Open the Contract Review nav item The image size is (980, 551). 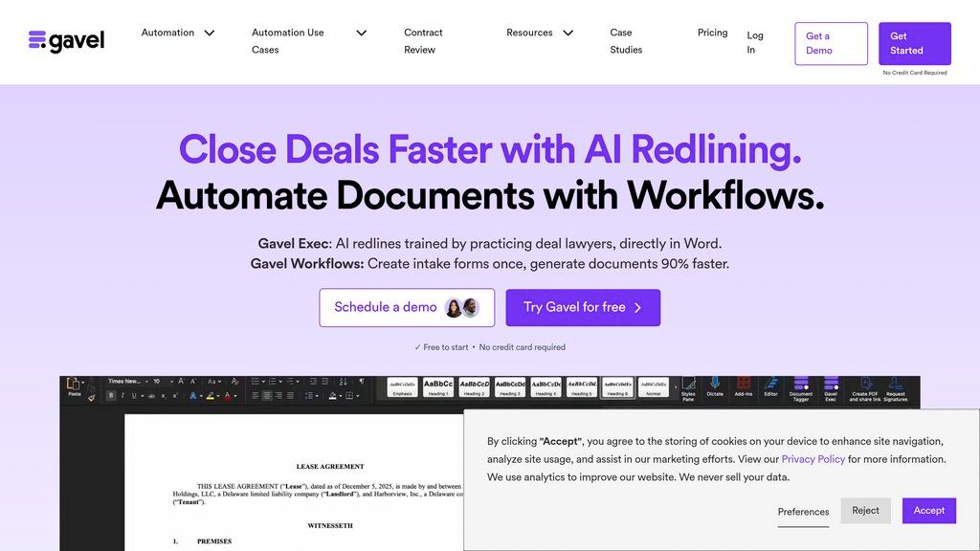[x=423, y=40]
